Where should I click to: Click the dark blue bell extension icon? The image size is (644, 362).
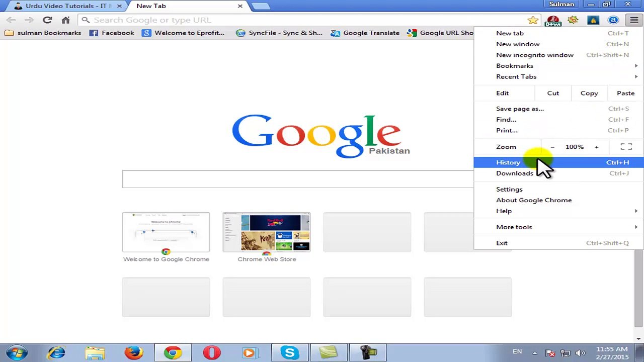(x=593, y=20)
